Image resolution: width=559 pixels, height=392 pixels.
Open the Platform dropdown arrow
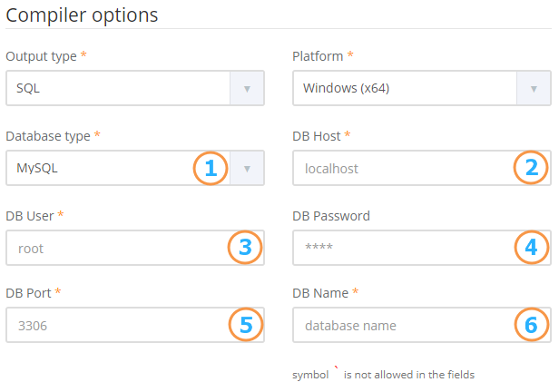[534, 89]
